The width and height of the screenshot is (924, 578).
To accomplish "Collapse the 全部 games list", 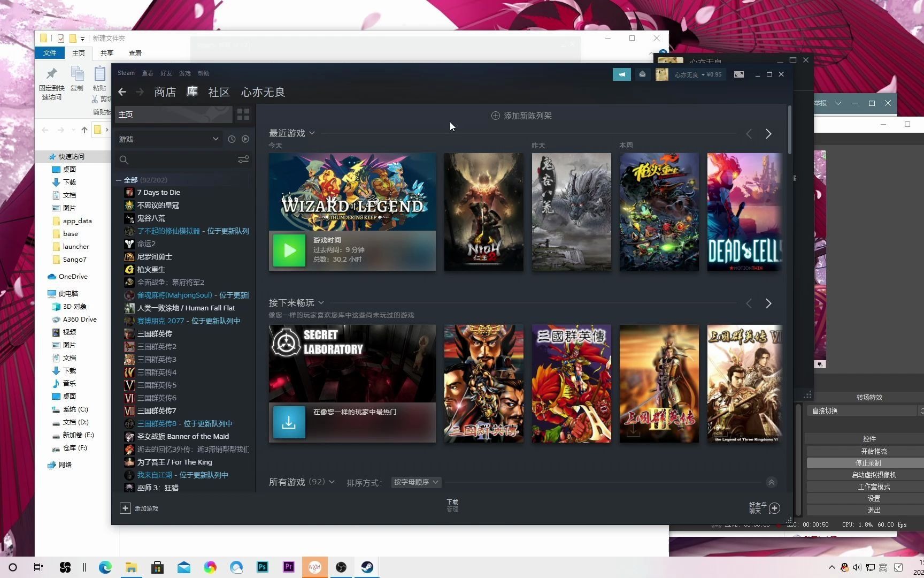I will pos(119,180).
